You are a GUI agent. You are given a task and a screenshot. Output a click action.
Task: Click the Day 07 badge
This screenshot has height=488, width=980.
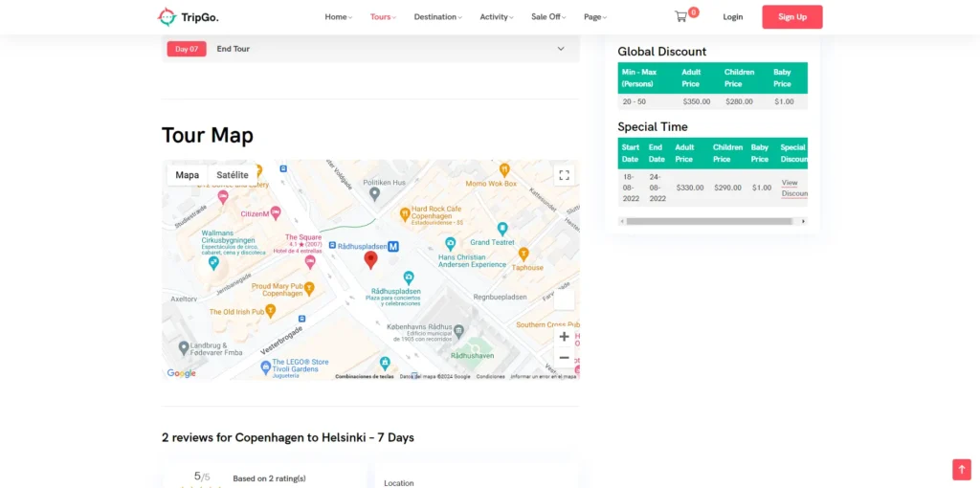tap(187, 49)
